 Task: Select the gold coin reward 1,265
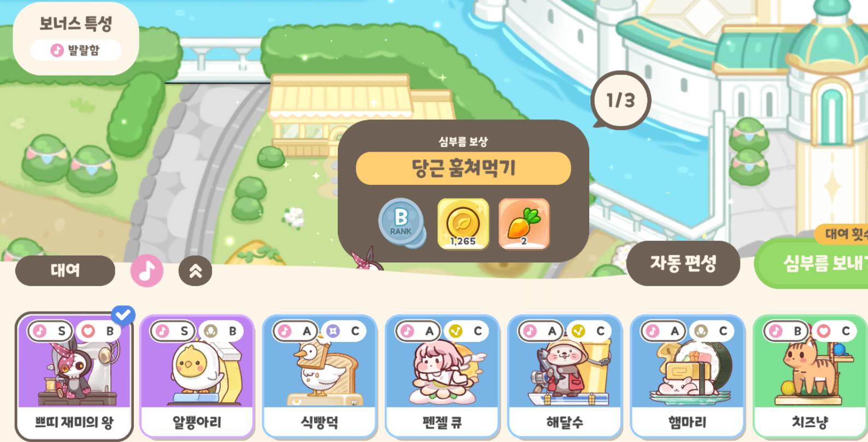click(463, 224)
